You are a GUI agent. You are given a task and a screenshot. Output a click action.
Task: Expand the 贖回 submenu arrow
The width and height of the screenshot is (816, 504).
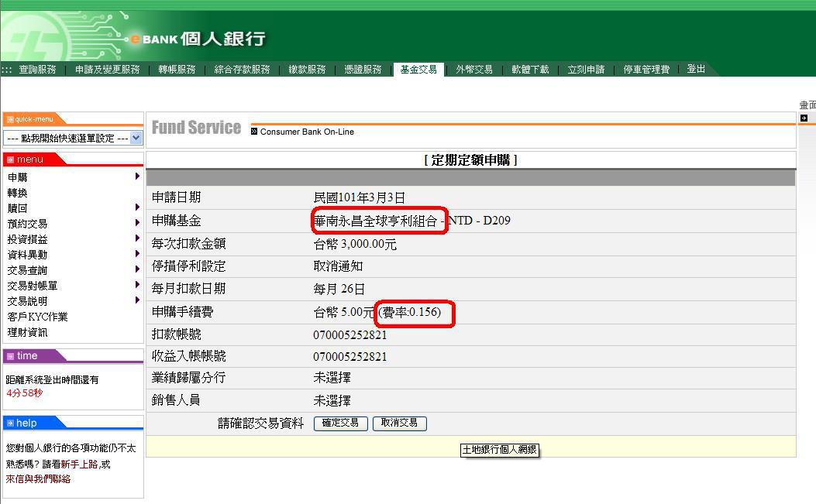(137, 207)
